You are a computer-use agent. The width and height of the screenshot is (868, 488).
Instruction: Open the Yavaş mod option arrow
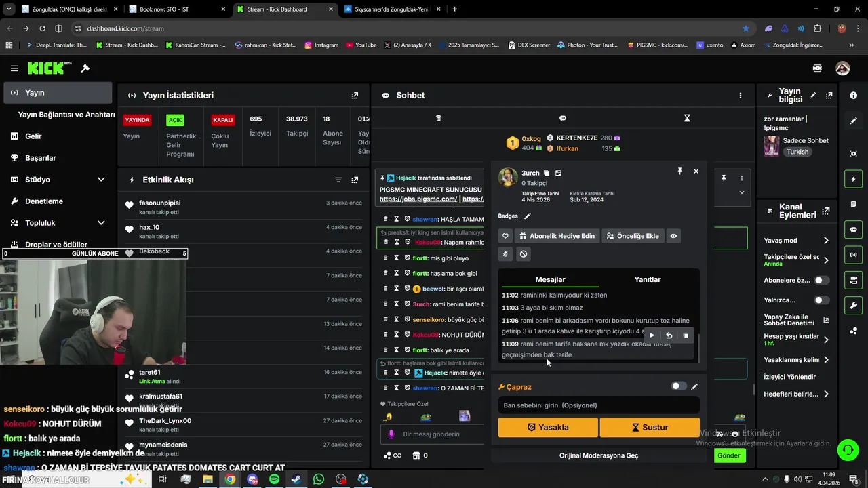tap(826, 241)
